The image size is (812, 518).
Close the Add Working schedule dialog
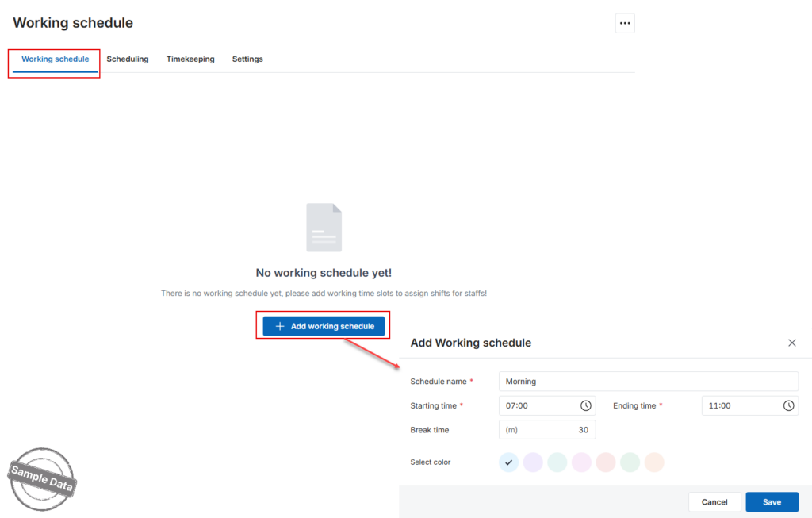792,343
